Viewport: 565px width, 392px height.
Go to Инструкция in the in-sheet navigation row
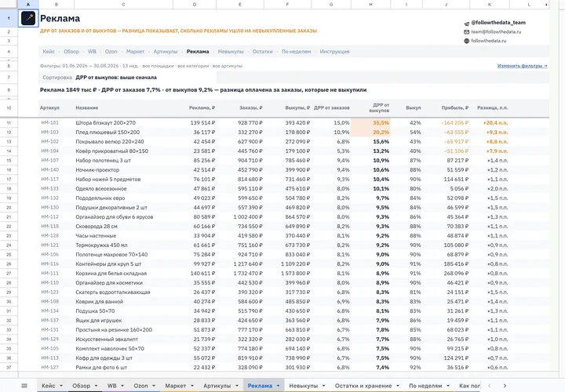pyautogui.click(x=334, y=52)
